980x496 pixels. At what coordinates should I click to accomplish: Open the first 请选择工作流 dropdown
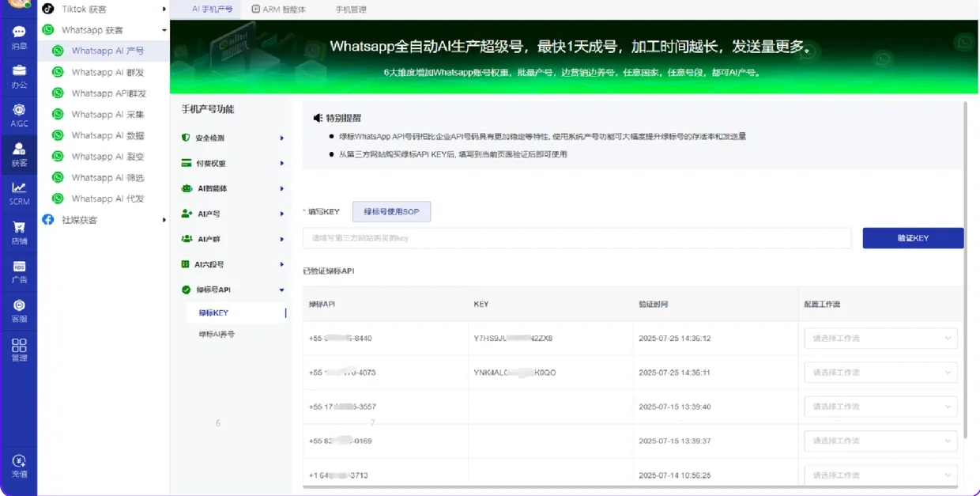click(880, 338)
